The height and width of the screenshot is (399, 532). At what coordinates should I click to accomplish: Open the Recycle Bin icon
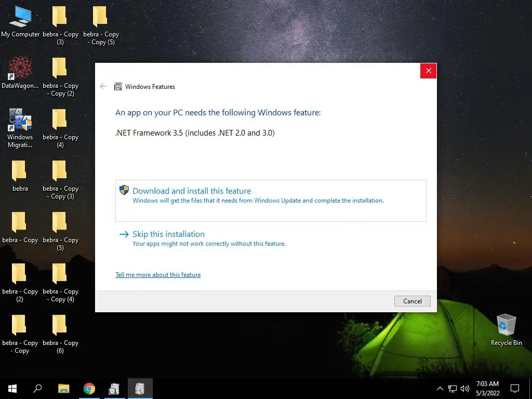pyautogui.click(x=506, y=329)
